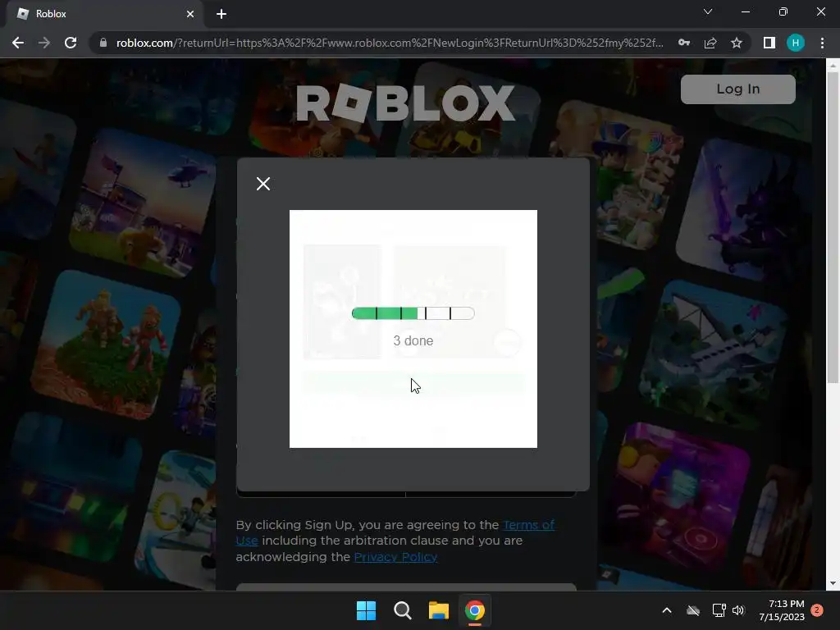Open the tab search chevron
Viewport: 840px width, 630px height.
tap(708, 11)
